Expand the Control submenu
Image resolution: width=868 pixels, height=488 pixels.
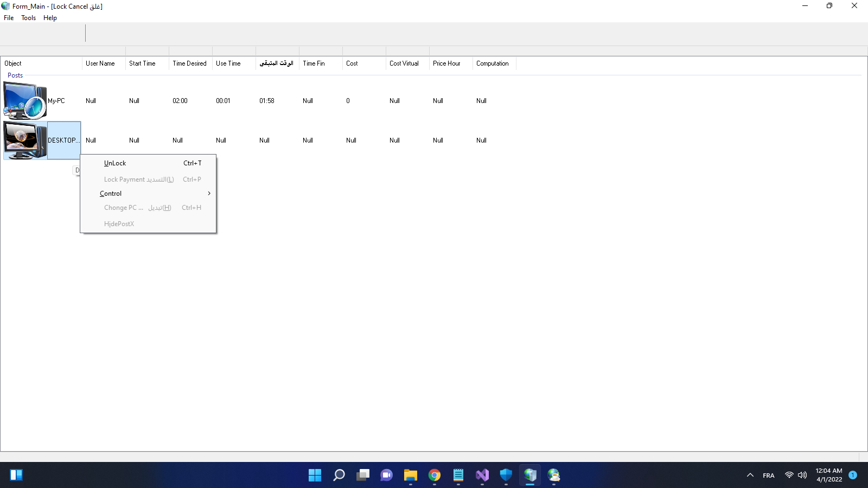[110, 193]
